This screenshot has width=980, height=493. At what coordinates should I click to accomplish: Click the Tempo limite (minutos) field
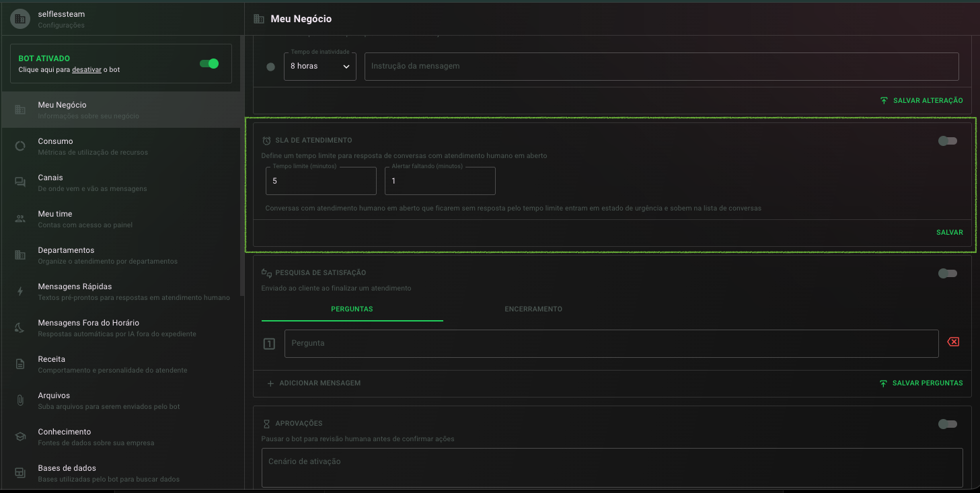coord(321,181)
